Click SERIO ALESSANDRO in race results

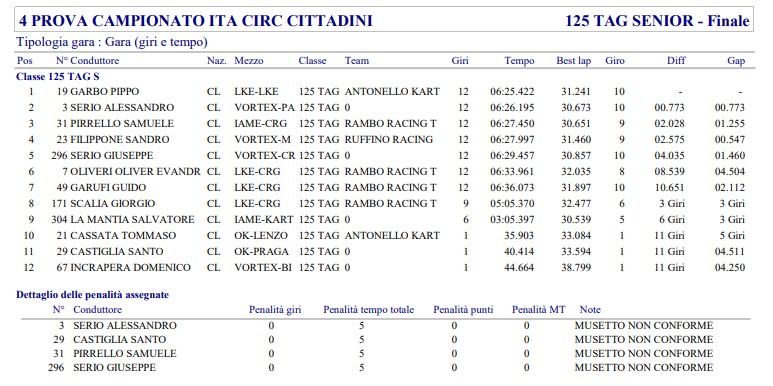coord(122,107)
